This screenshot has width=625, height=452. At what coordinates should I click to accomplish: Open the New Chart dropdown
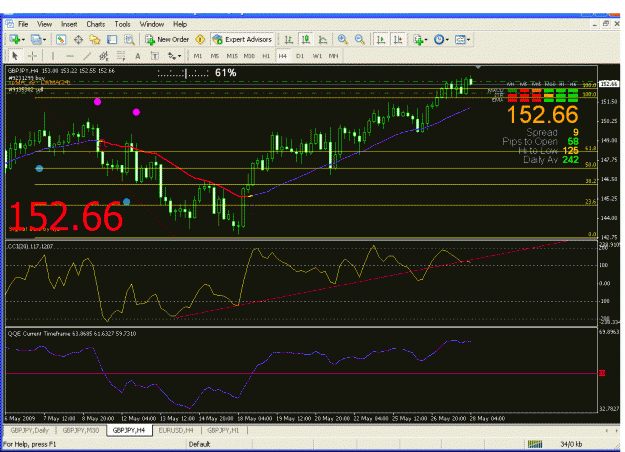coord(17,39)
